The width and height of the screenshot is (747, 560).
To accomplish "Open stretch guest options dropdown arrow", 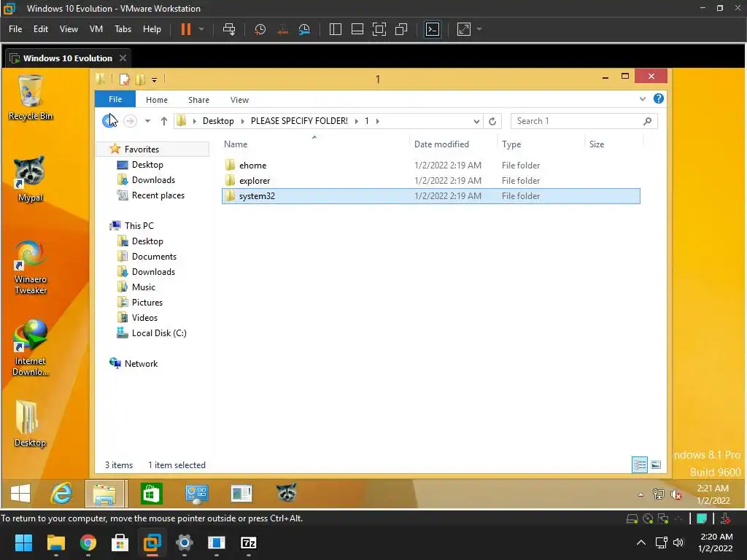I will [x=479, y=29].
